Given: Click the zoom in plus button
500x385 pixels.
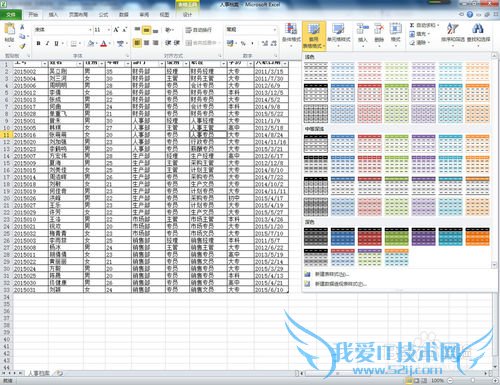Looking at the screenshot, I should [495, 380].
